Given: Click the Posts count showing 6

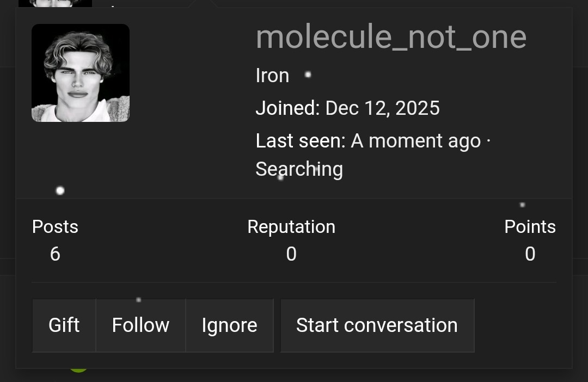Looking at the screenshot, I should 55,254.
